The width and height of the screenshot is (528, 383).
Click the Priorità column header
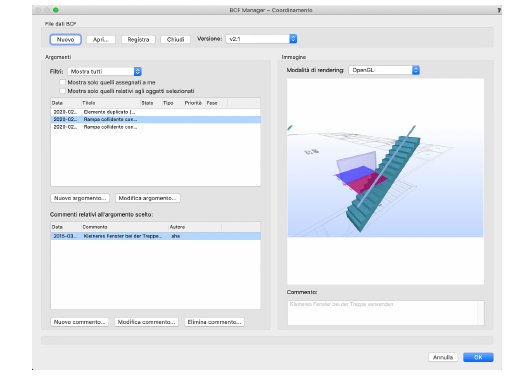(194, 103)
